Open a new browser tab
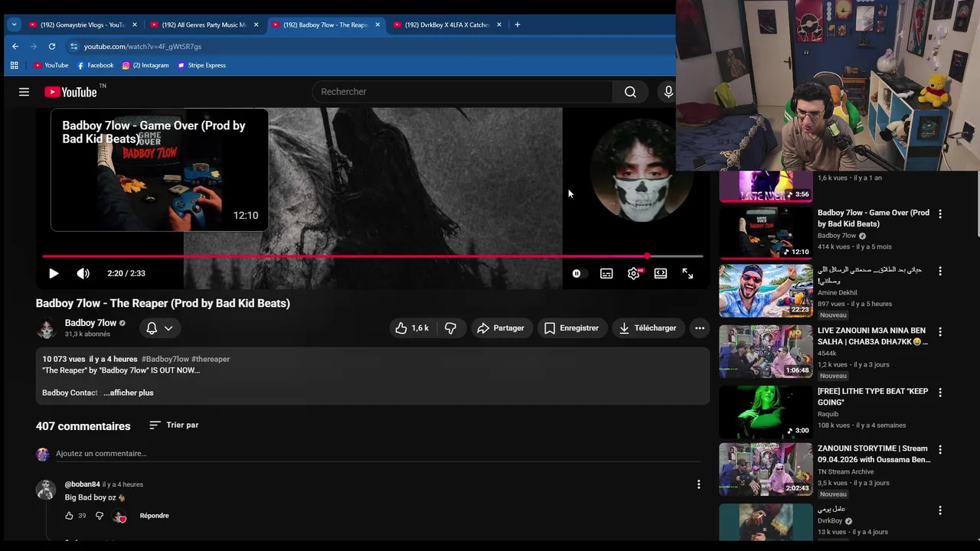The height and width of the screenshot is (551, 980). click(x=518, y=24)
